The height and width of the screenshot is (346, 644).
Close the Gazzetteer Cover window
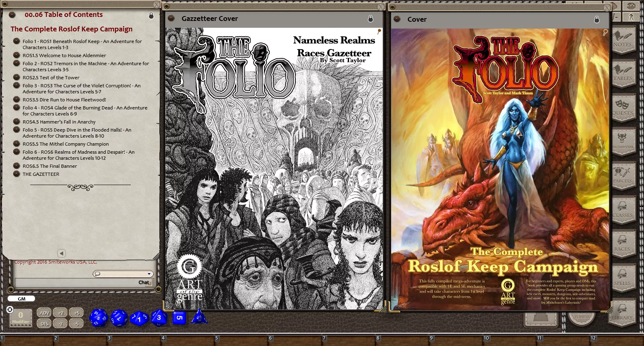pyautogui.click(x=381, y=7)
